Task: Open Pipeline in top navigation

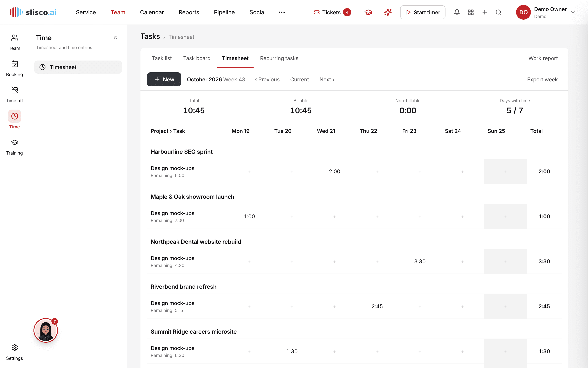Action: pos(224,12)
